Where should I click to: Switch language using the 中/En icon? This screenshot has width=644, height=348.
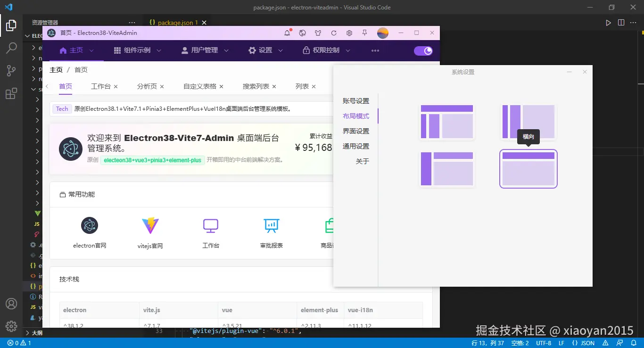click(302, 33)
